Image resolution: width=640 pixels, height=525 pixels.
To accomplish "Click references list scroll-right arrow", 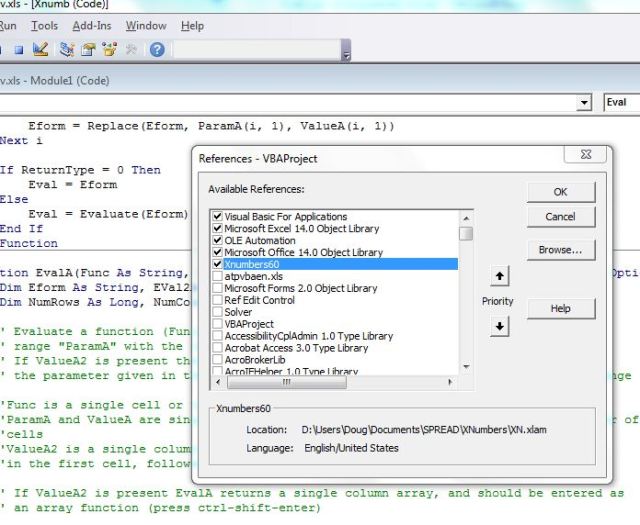I will coord(450,382).
